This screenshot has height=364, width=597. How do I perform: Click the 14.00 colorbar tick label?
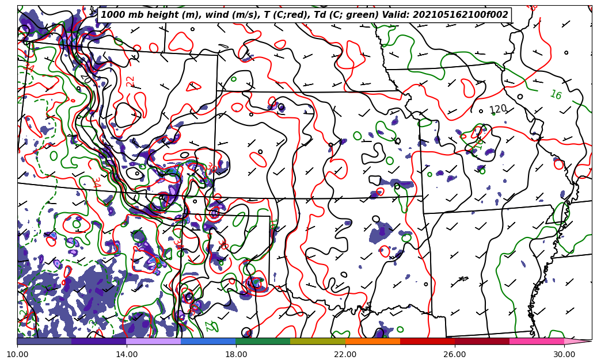[127, 355]
